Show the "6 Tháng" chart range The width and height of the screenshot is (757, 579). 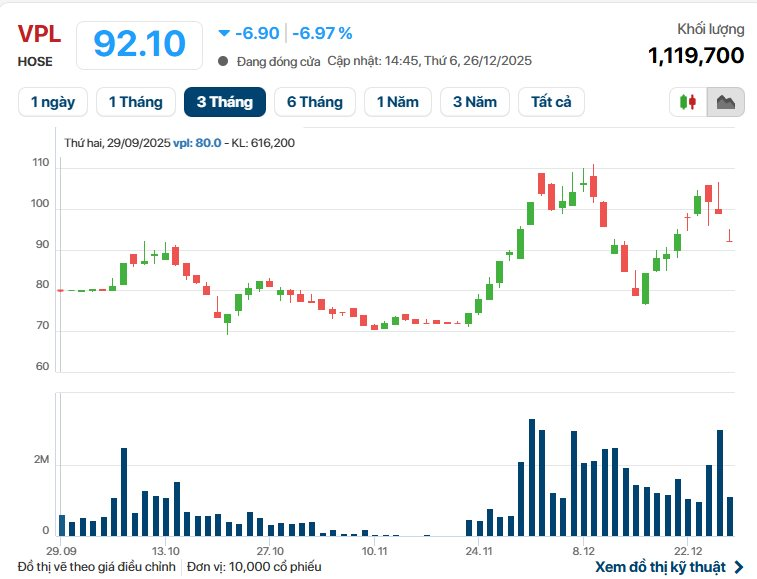click(314, 102)
